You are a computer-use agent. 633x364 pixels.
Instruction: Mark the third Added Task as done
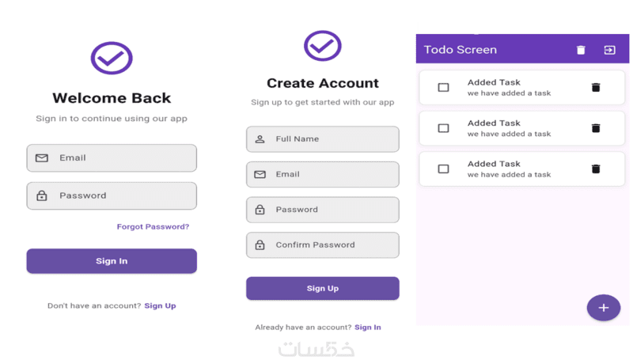[443, 169]
